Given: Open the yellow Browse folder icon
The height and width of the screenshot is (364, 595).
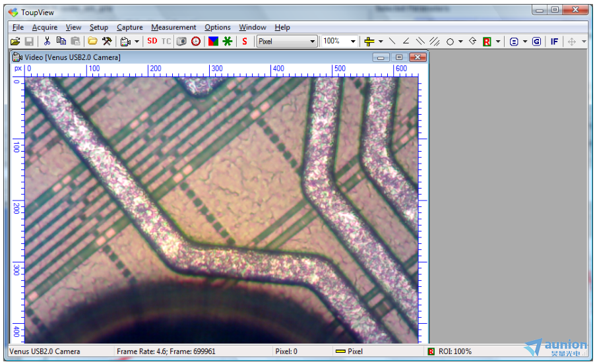Looking at the screenshot, I should click(92, 41).
